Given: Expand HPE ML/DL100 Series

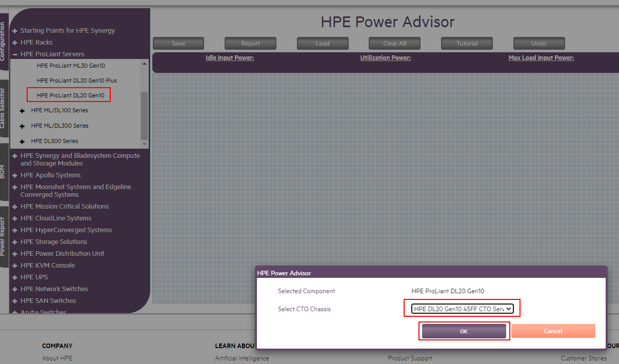Looking at the screenshot, I should click(x=22, y=111).
